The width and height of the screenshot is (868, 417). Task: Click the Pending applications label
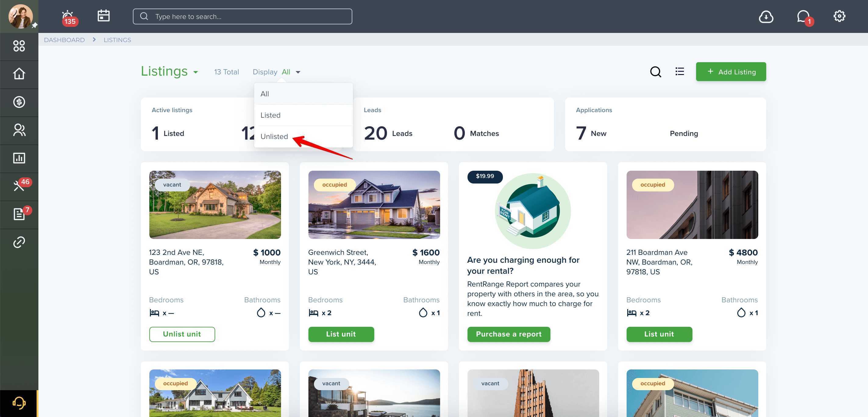[684, 134]
